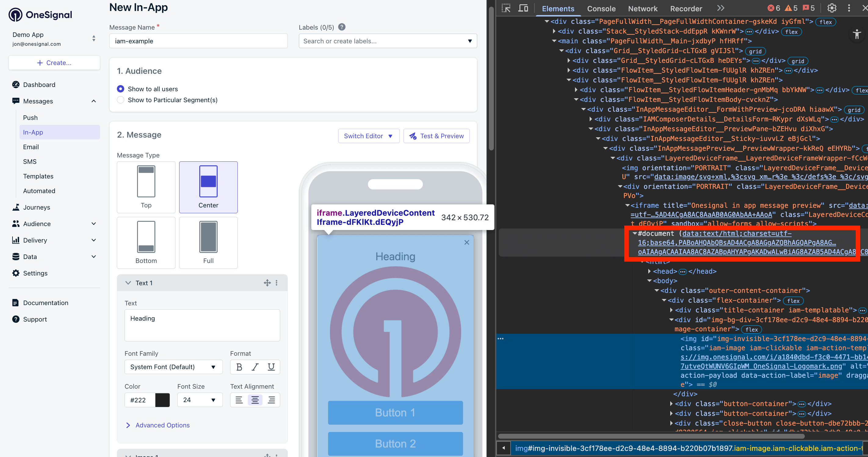Expand the Audience sidebar section
This screenshot has height=457, width=868.
94,224
